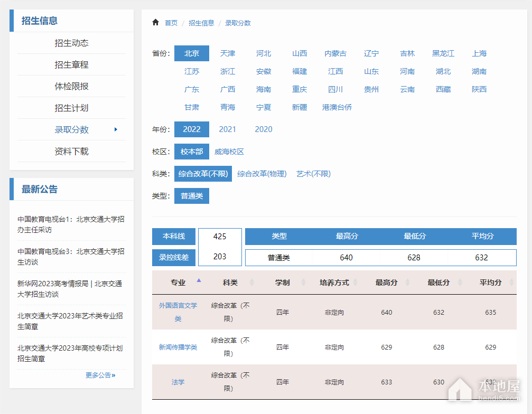Open 资料下载 in sidebar menu
This screenshot has height=414, width=532.
[72, 151]
